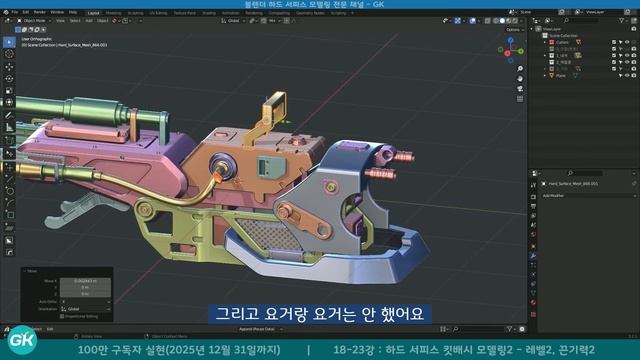Image resolution: width=640 pixels, height=360 pixels.
Task: Click the new collection icon in outliner
Action: [x=633, y=20]
